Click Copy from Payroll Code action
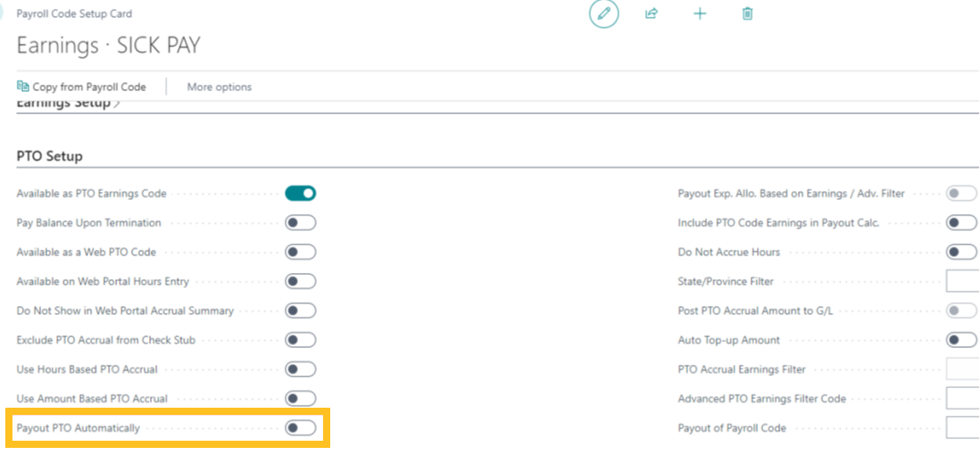Image resolution: width=980 pixels, height=455 pixels. [x=81, y=87]
